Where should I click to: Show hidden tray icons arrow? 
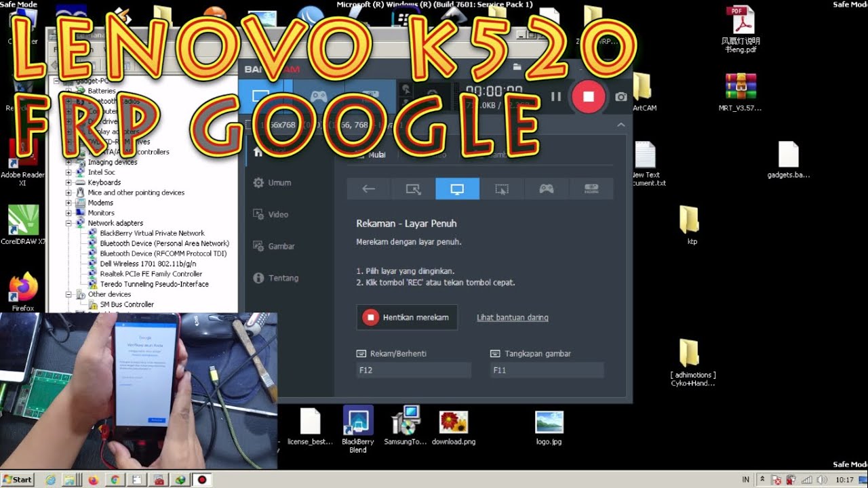pyautogui.click(x=762, y=480)
